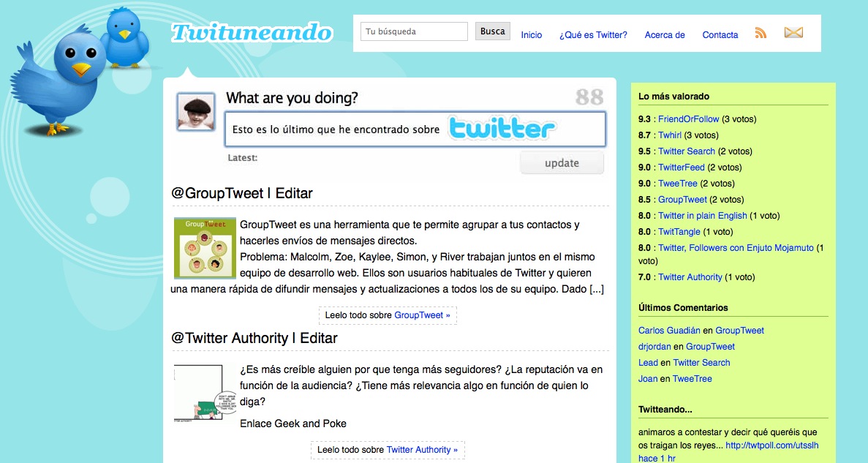
Task: Open the Contacta page
Action: (720, 35)
